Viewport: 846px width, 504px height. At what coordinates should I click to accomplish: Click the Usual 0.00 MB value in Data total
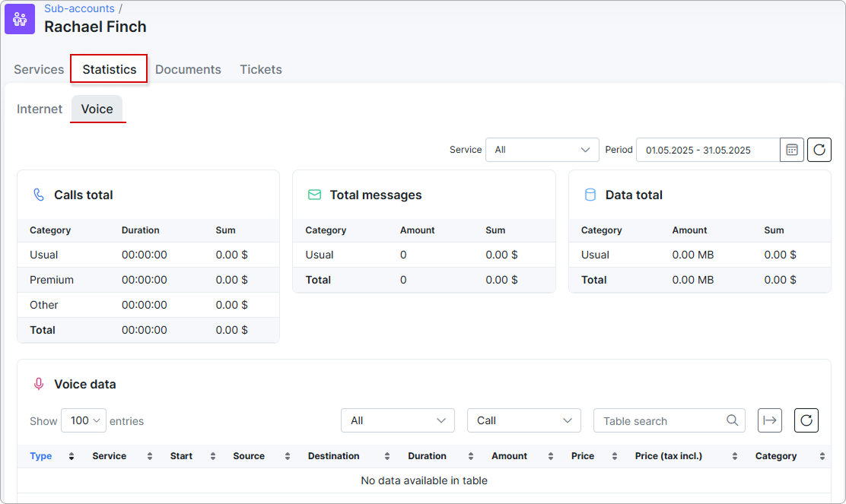pos(693,255)
